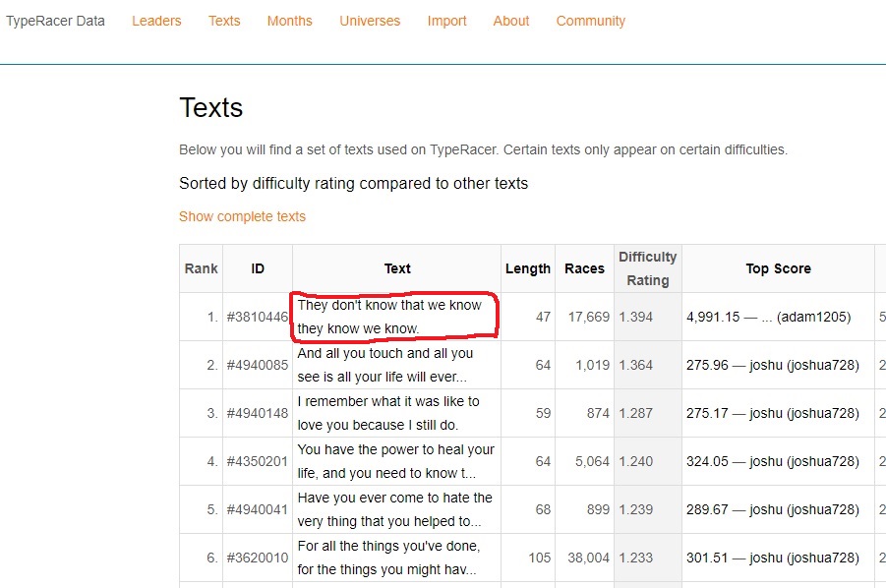Image resolution: width=886 pixels, height=588 pixels.
Task: Click the Texts page heading
Action: point(210,107)
